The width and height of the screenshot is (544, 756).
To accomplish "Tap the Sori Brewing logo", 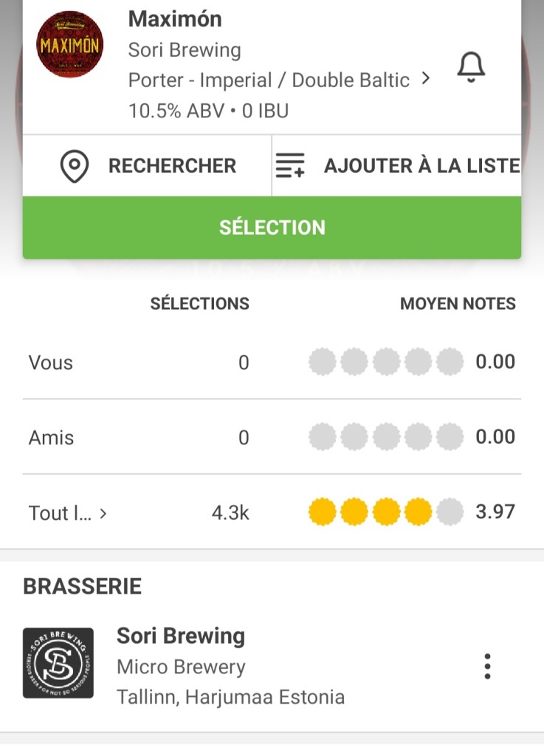I will click(58, 663).
